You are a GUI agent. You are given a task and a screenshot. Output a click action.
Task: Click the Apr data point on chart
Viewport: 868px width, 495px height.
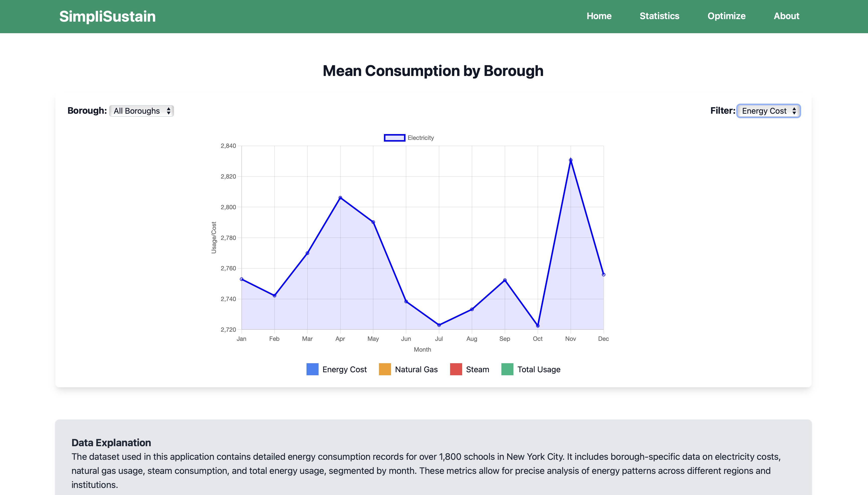[340, 197]
